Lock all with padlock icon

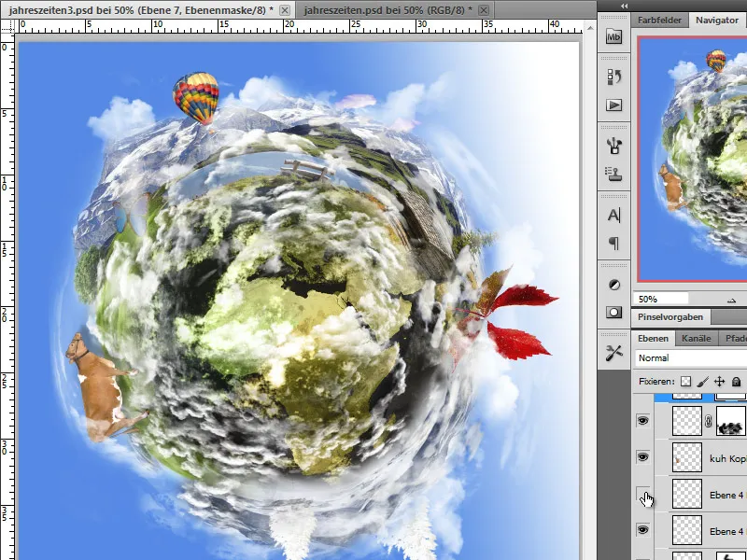click(x=736, y=382)
